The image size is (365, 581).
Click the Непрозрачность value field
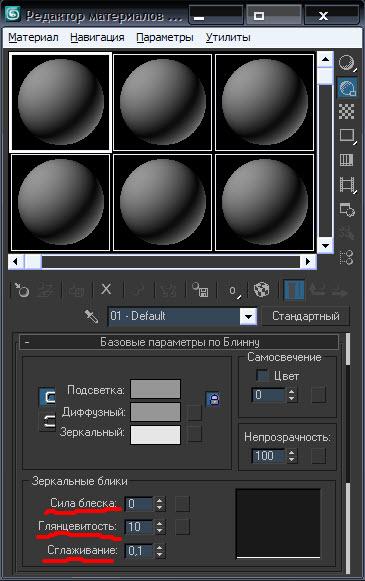(x=268, y=456)
